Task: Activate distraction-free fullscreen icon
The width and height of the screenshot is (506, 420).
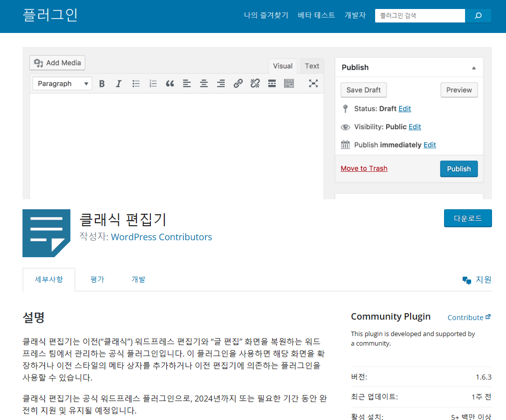Action: click(x=313, y=83)
